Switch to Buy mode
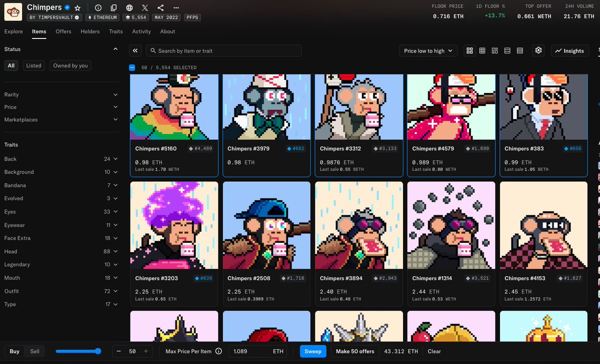This screenshot has width=600, height=364. coord(14,351)
